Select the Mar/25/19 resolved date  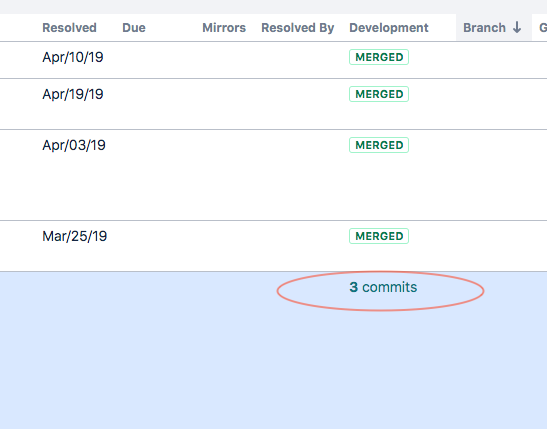pos(74,236)
